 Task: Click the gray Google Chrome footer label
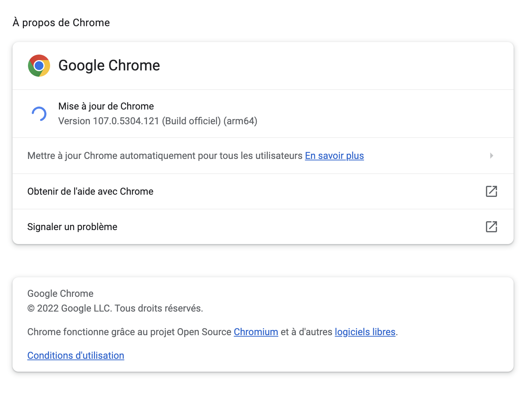pyautogui.click(x=60, y=293)
